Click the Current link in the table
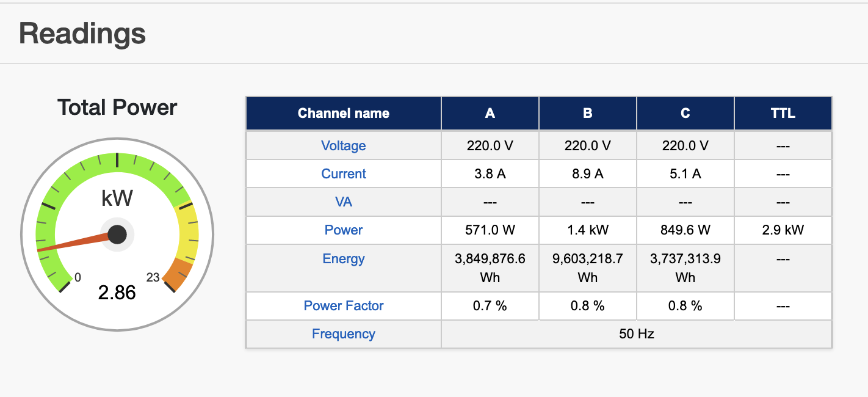The image size is (868, 397). click(x=343, y=173)
